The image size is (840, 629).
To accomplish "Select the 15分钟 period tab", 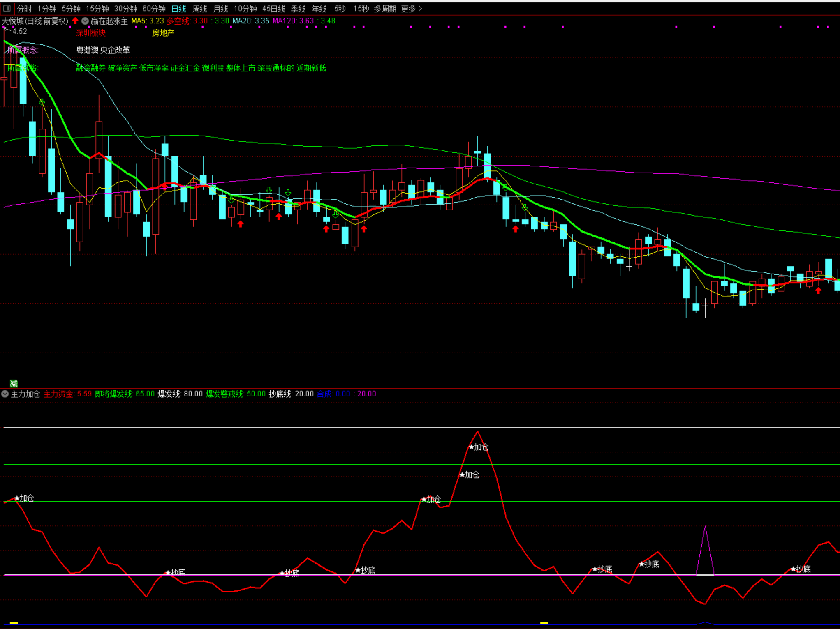I will click(x=97, y=9).
